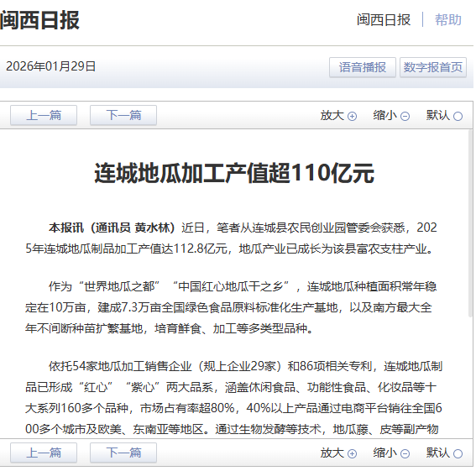Shrink text with bottom 缩小 minus icon
This screenshot has width=476, height=471.
click(x=405, y=453)
